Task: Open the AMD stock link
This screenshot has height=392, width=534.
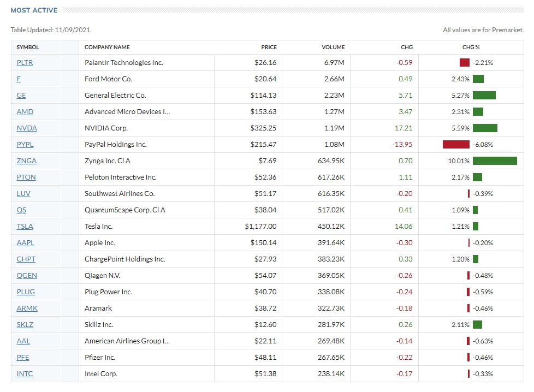Action: pyautogui.click(x=25, y=112)
